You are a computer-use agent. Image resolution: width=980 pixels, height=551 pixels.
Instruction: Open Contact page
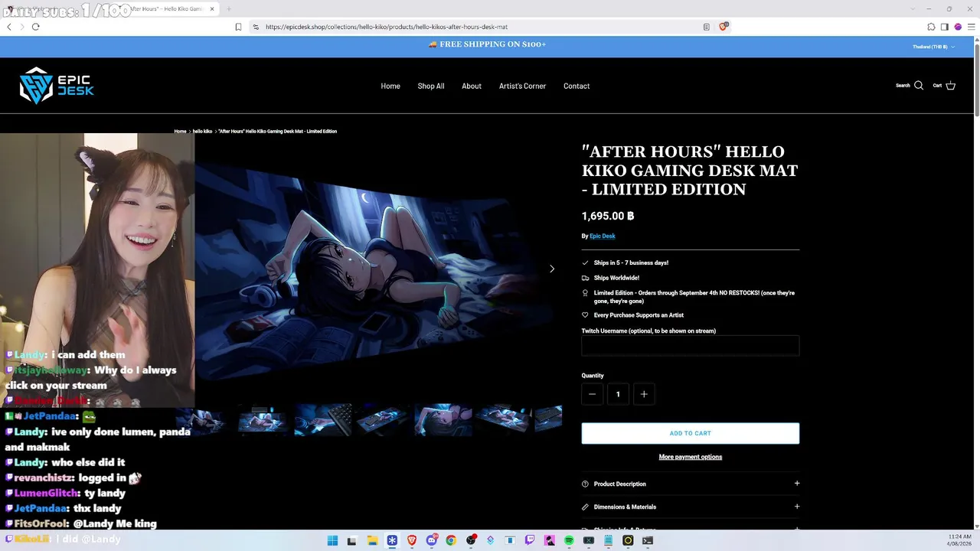[577, 86]
